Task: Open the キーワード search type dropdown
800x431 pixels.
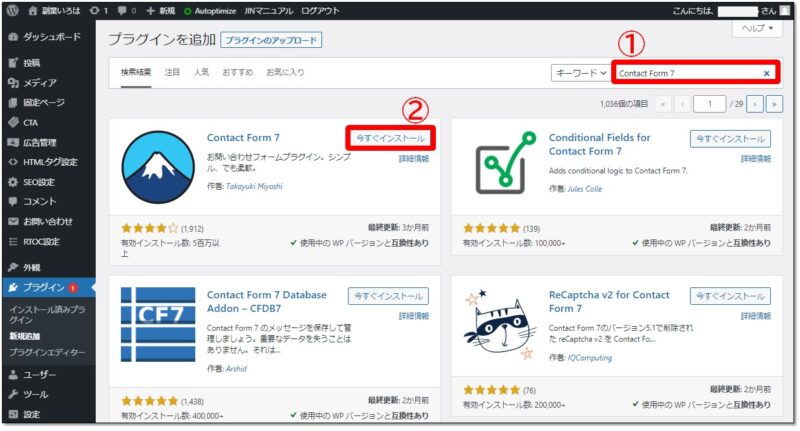Action: tap(581, 73)
